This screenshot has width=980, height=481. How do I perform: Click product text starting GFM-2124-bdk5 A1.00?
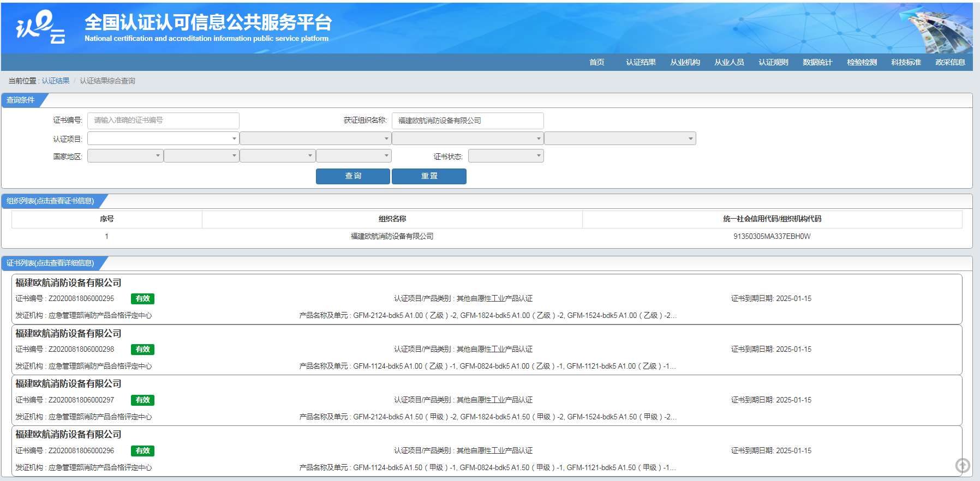coord(488,315)
